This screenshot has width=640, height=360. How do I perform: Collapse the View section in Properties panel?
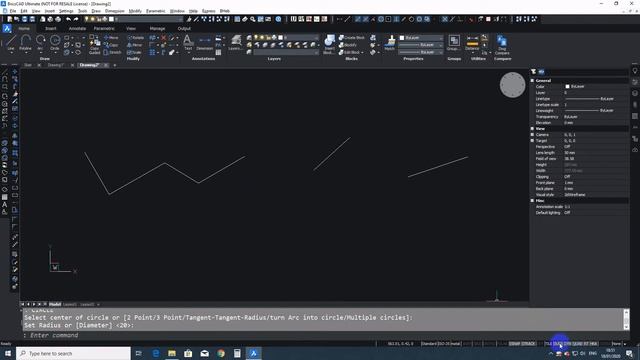click(x=532, y=129)
